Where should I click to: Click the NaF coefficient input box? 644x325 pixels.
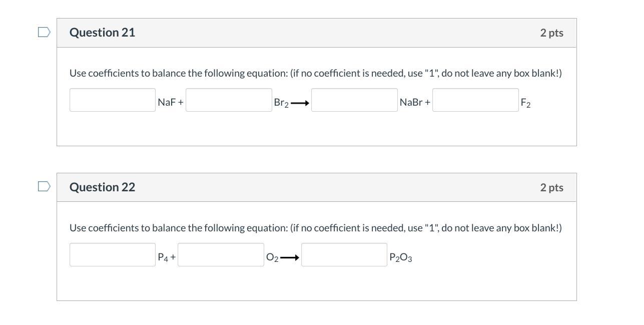pyautogui.click(x=113, y=100)
